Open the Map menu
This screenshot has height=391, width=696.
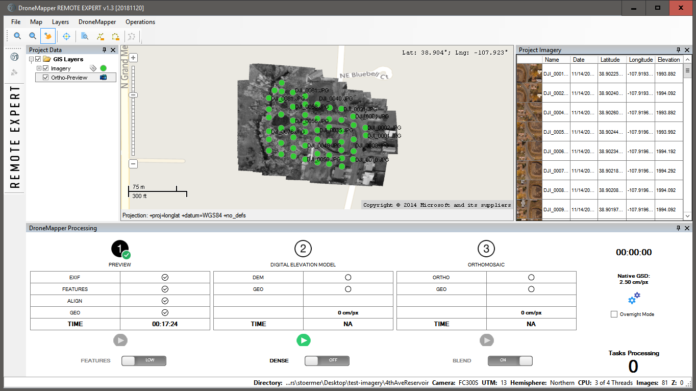coord(36,22)
